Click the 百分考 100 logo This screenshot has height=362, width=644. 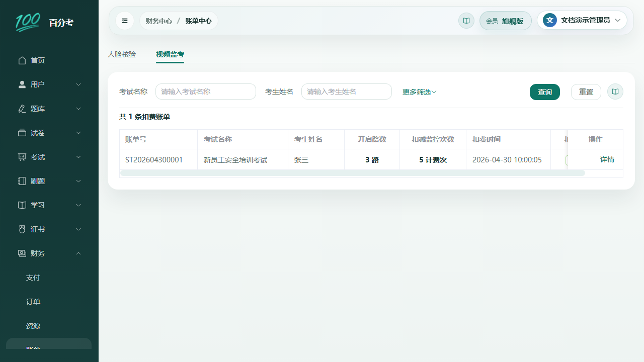(28, 22)
